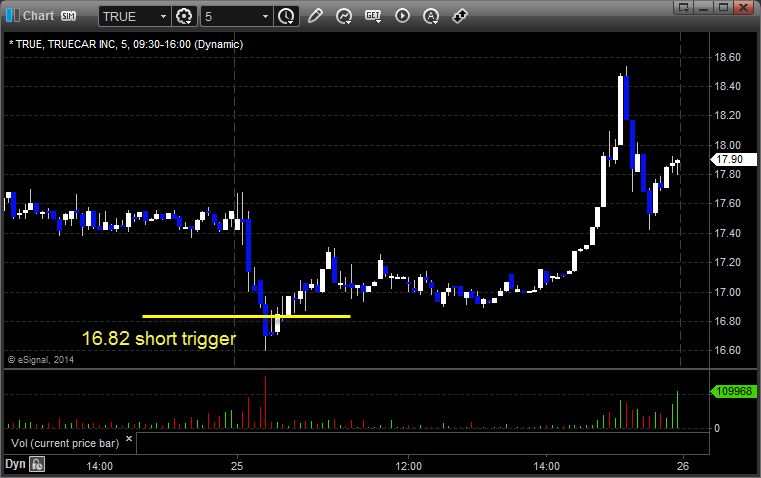Click the 18.60 price axis label
Viewport: 761px width, 478px height.
point(728,57)
